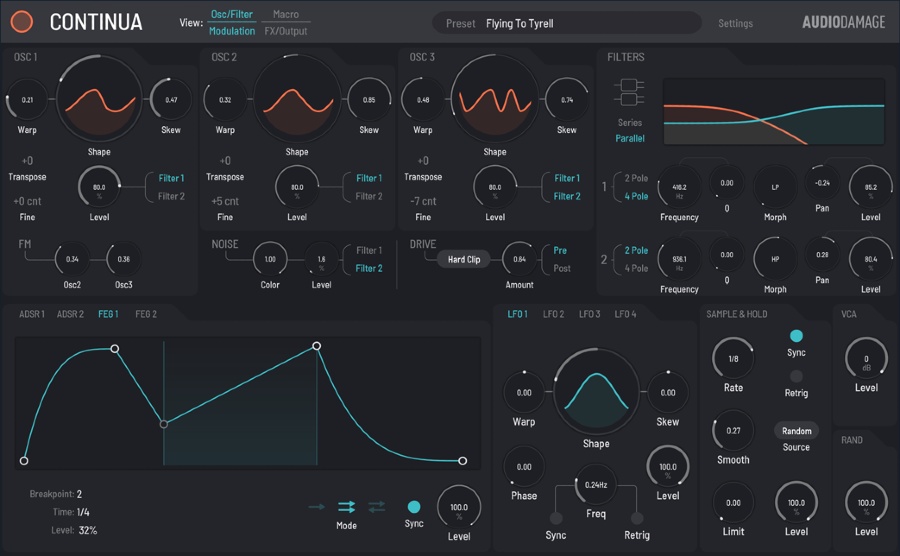Open Settings in the header

pos(735,23)
